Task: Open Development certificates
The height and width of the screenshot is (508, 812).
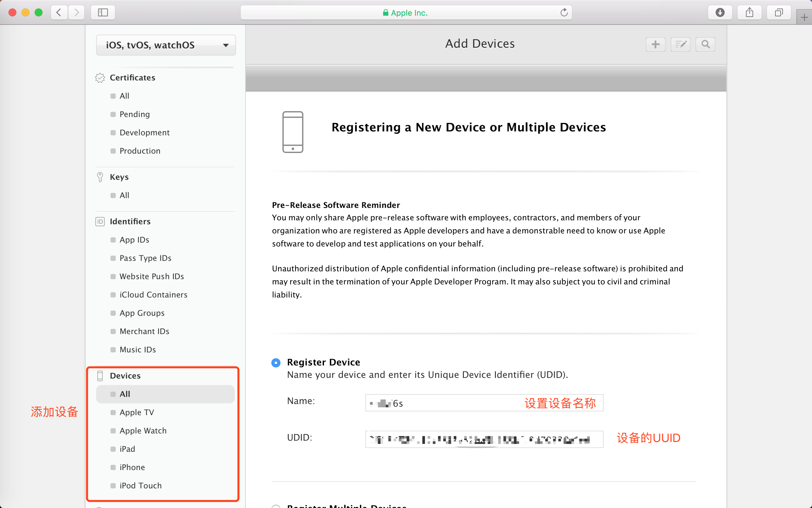Action: pyautogui.click(x=145, y=133)
